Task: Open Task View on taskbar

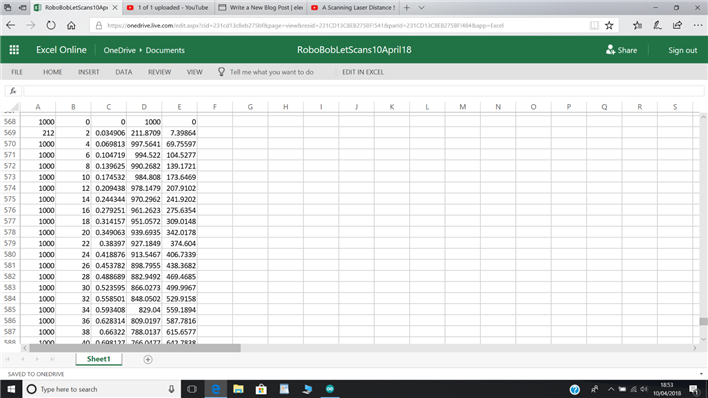Action: tap(192, 389)
